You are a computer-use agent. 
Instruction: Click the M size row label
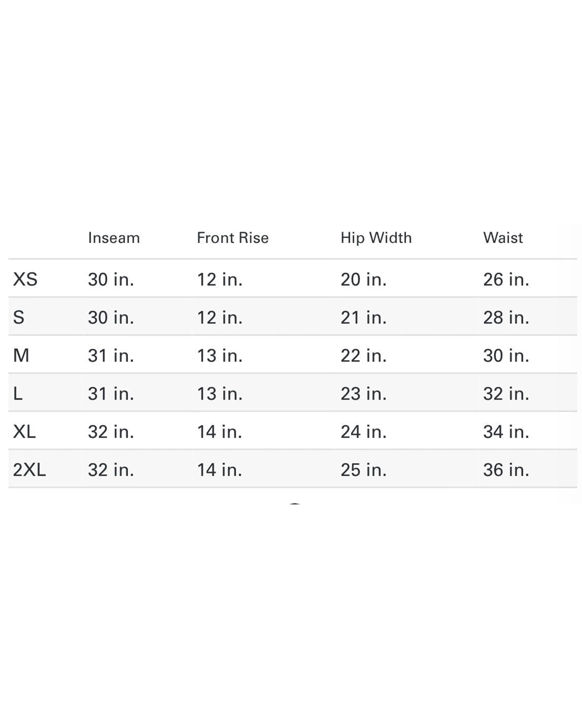tap(21, 356)
